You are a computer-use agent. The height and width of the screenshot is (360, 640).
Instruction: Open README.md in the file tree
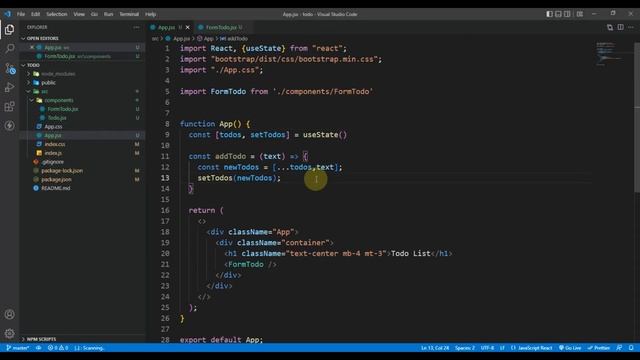tap(56, 188)
